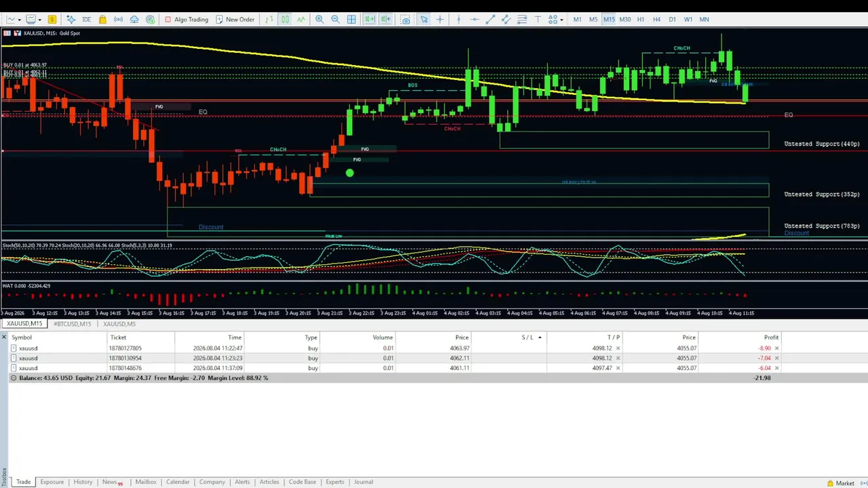Open the yellow dollar depth of market icon
The width and height of the screenshot is (868, 488).
click(x=52, y=19)
